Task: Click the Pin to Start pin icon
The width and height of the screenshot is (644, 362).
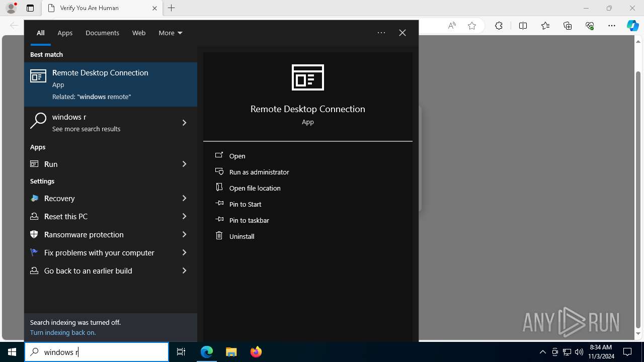Action: (x=219, y=203)
